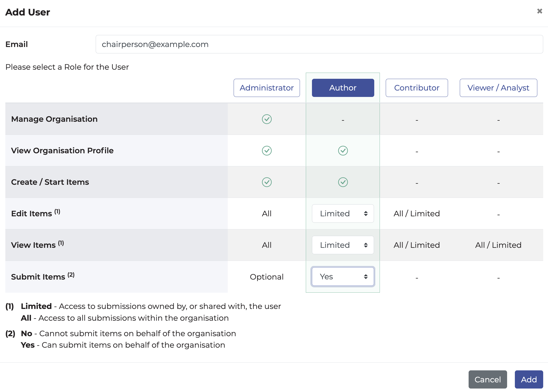Screen dimensions: 548x392
Task: Click the Cancel button
Action: (488, 379)
